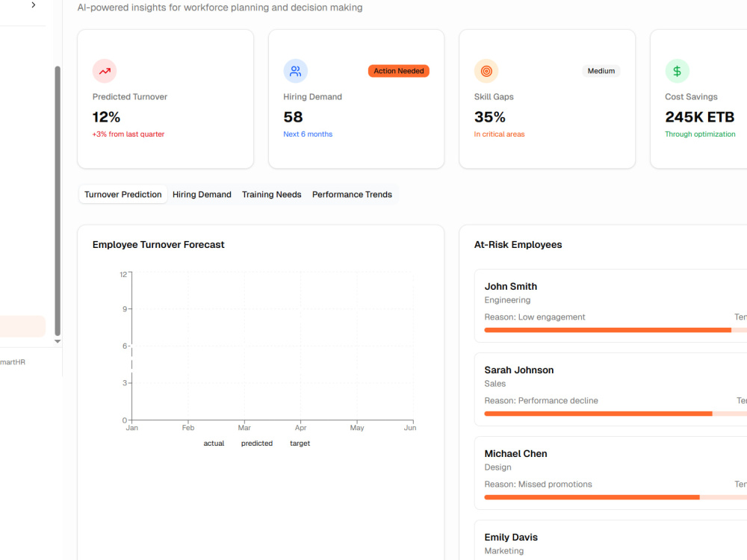The width and height of the screenshot is (747, 560).
Task: Click the Sarah Johnson employee name
Action: pos(519,370)
